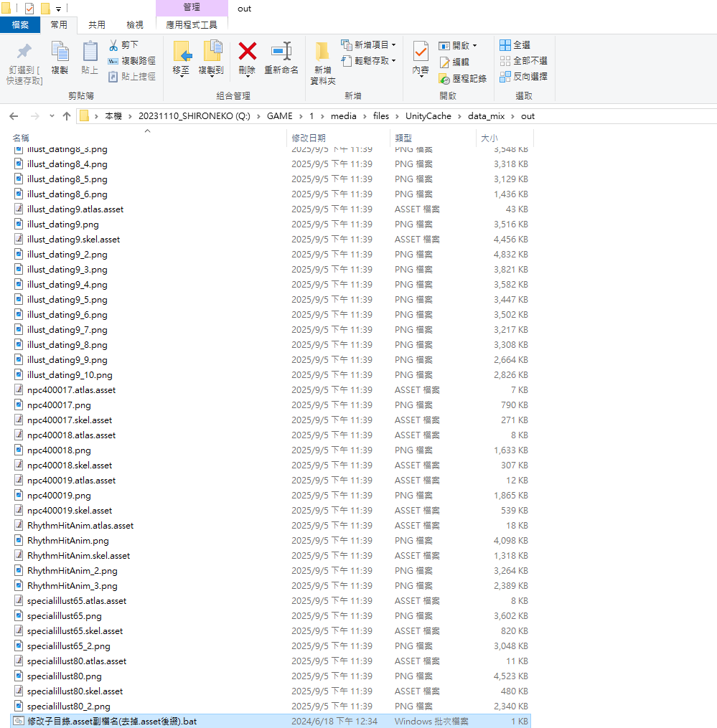Image resolution: width=717 pixels, height=728 pixels.
Task: Click Paste Shortcut (貼上捷徑) icon
Action: point(113,77)
